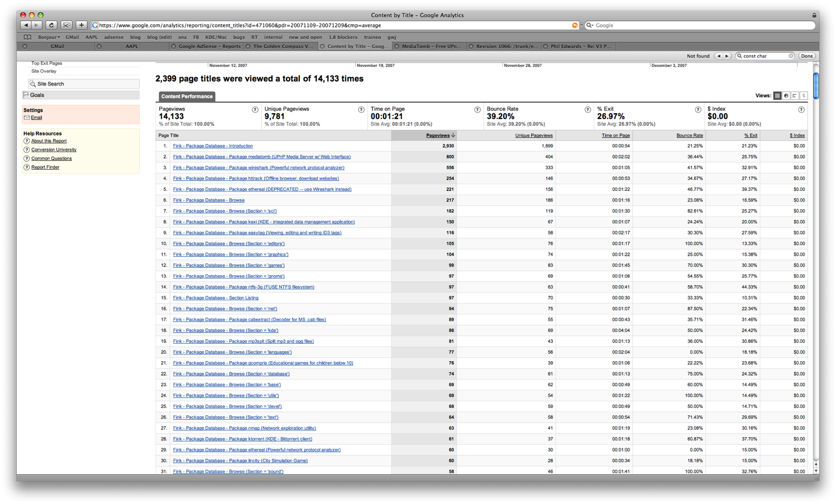836x504 pixels.
Task: Find the next match arrow in find bar
Action: (727, 56)
